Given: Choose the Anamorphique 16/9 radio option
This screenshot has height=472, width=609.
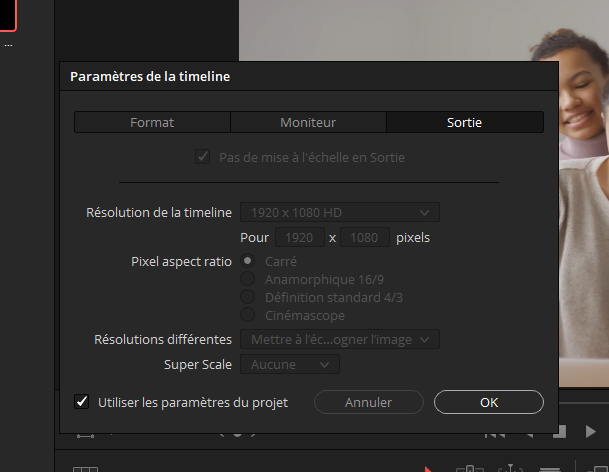Looking at the screenshot, I should 247,279.
